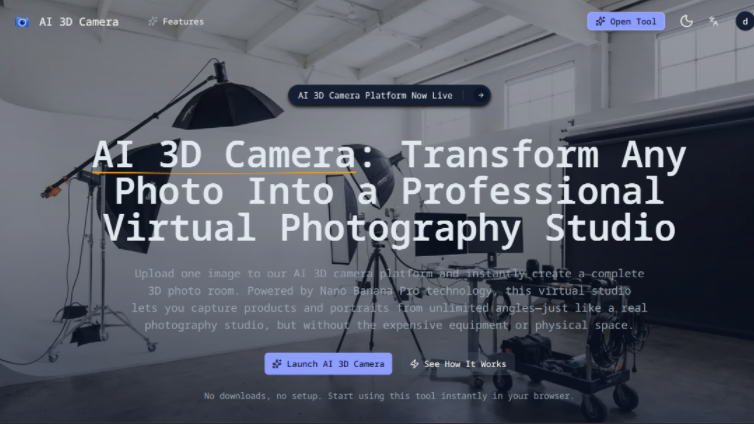The image size is (754, 424).
Task: Click the "Virtual Photography Studio" headline line
Action: coord(390,228)
